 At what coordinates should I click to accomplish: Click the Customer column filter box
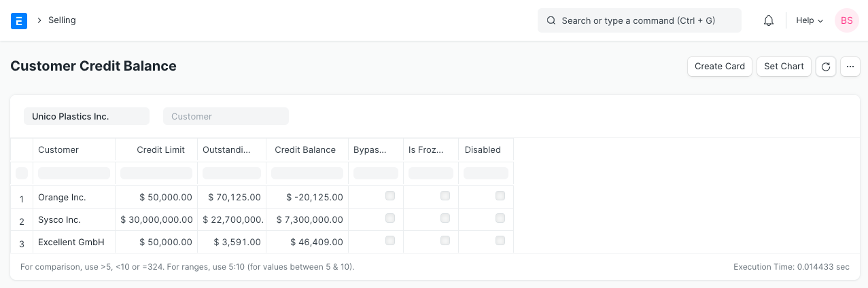tap(74, 173)
